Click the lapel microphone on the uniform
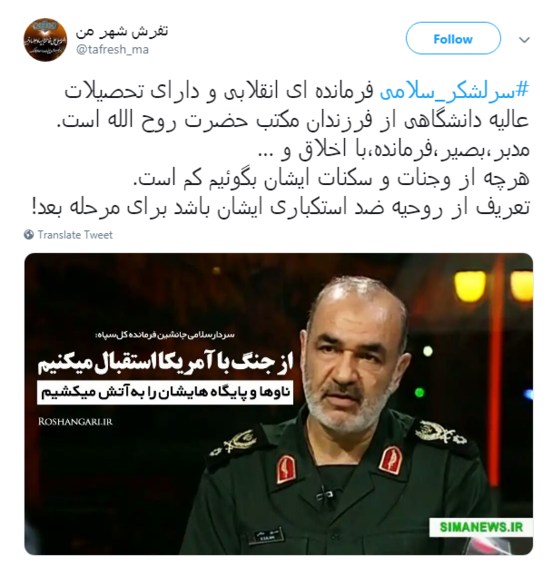 tap(325, 495)
